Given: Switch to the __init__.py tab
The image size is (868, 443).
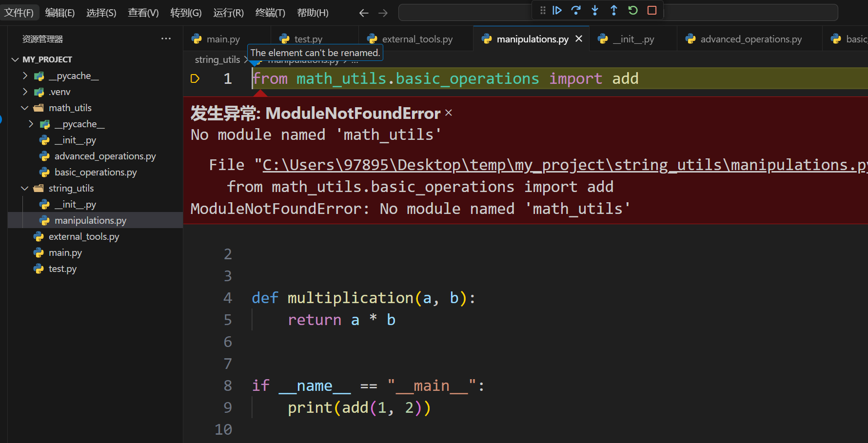Looking at the screenshot, I should [633, 39].
